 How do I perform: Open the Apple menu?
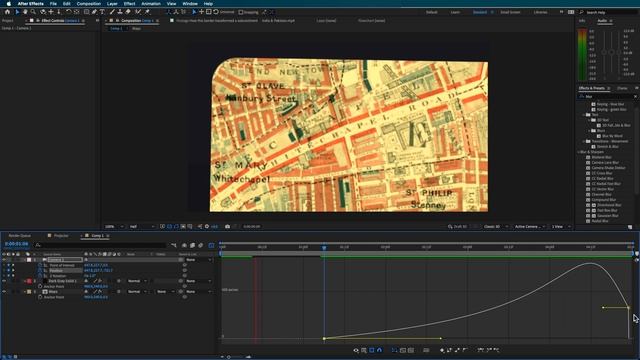9,4
